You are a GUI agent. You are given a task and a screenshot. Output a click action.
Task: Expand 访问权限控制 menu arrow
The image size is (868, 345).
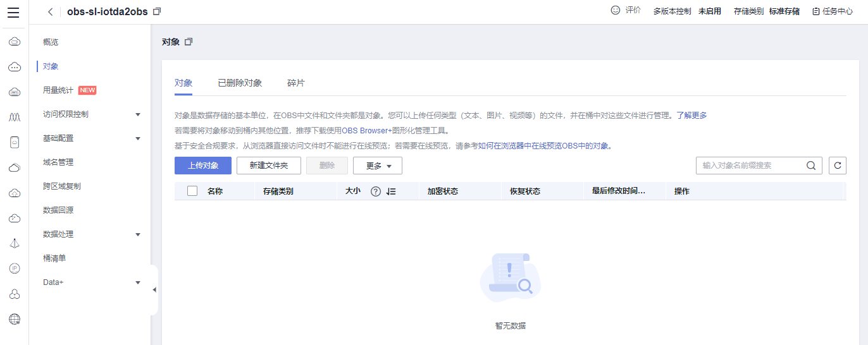point(138,114)
